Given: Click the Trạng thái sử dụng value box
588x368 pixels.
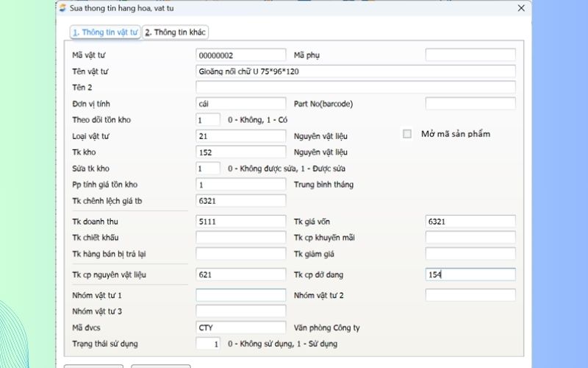Looking at the screenshot, I should 208,344.
